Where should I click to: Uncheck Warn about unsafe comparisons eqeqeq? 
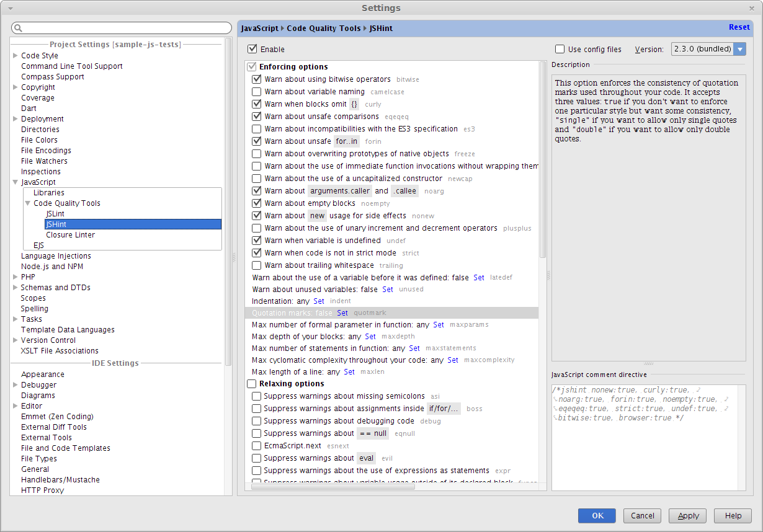point(256,117)
